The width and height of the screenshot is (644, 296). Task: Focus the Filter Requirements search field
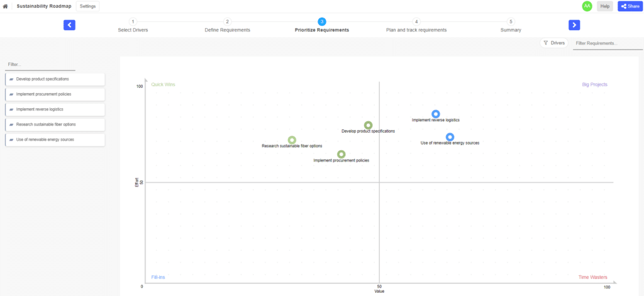click(608, 43)
